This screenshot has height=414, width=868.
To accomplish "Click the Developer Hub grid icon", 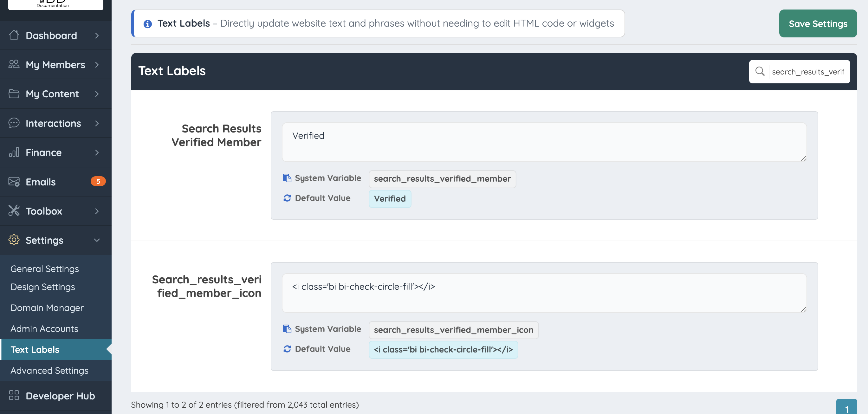I will pos(14,395).
